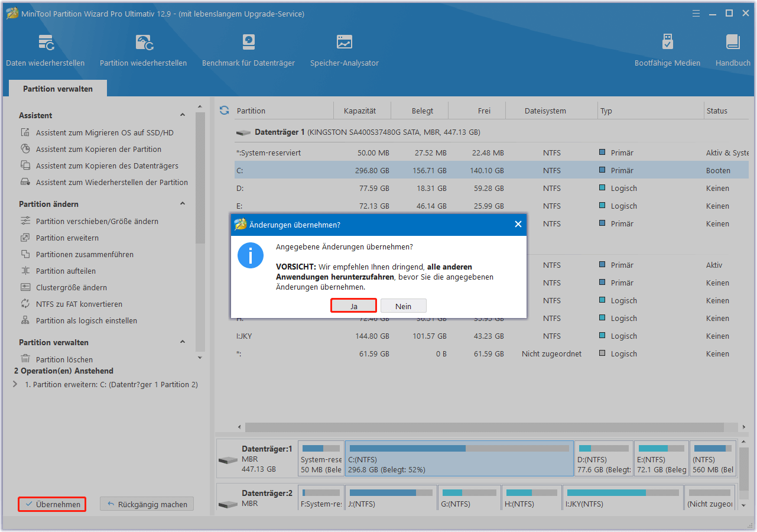Sort by Kapazität column header
Image resolution: width=757 pixels, height=532 pixels.
coord(360,111)
